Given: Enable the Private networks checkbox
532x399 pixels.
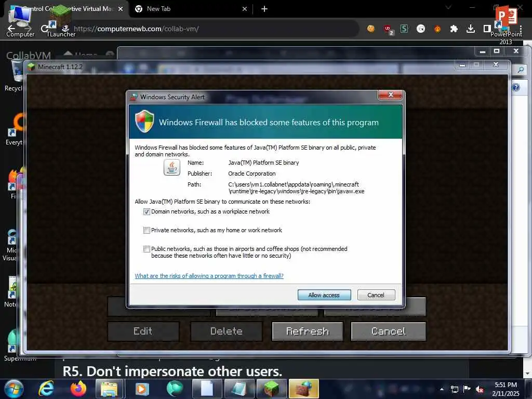Looking at the screenshot, I should pyautogui.click(x=147, y=230).
